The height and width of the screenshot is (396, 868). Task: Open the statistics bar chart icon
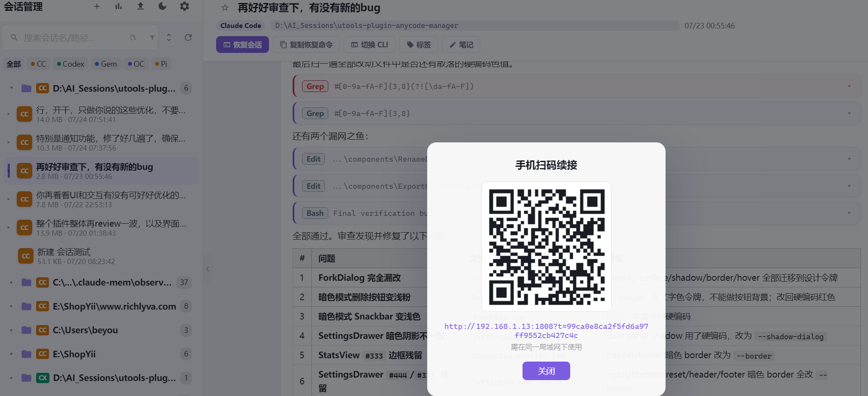click(119, 6)
